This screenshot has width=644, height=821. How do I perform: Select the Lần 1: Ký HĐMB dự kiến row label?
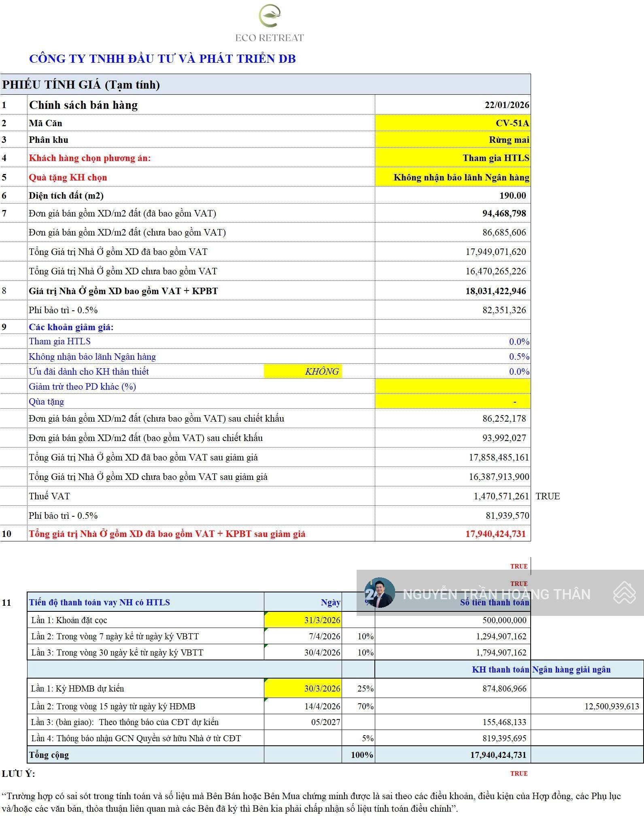pyautogui.click(x=77, y=688)
